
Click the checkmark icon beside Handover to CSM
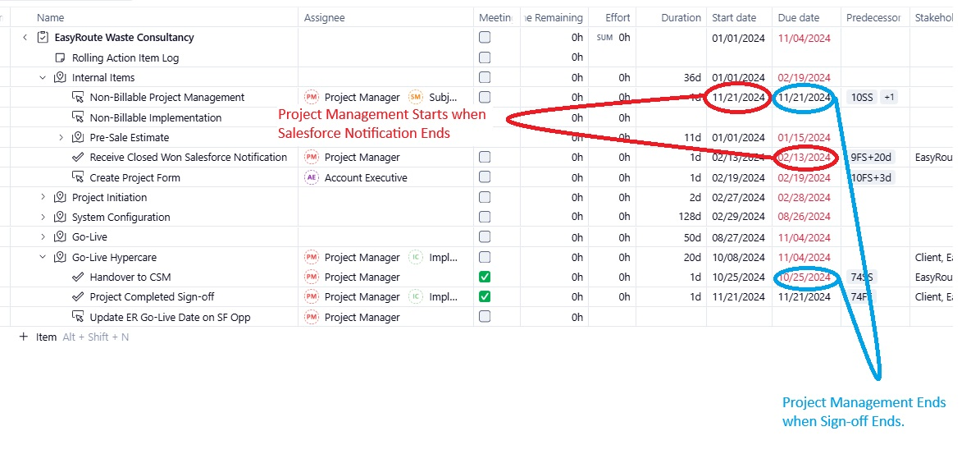point(78,277)
